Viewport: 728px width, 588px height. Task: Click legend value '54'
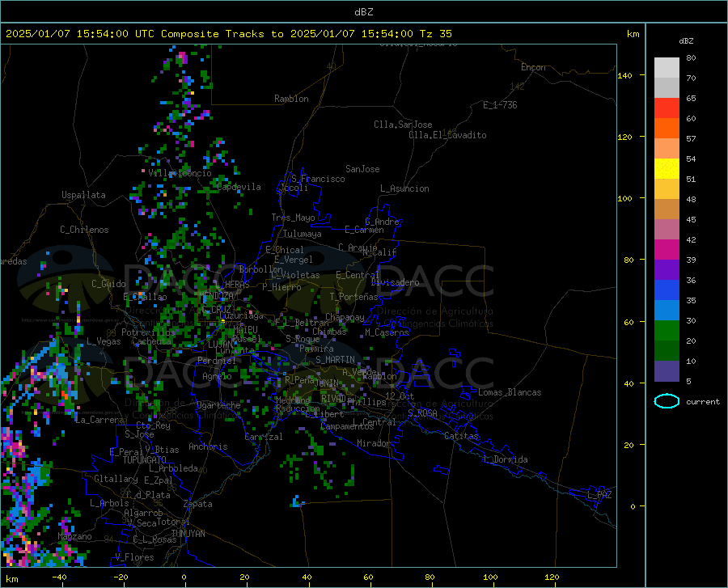coord(691,159)
